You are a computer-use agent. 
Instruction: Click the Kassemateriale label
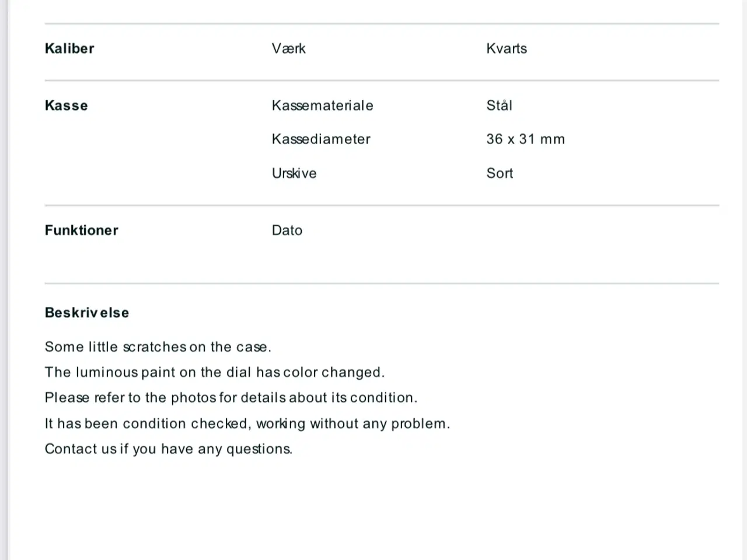coord(322,106)
